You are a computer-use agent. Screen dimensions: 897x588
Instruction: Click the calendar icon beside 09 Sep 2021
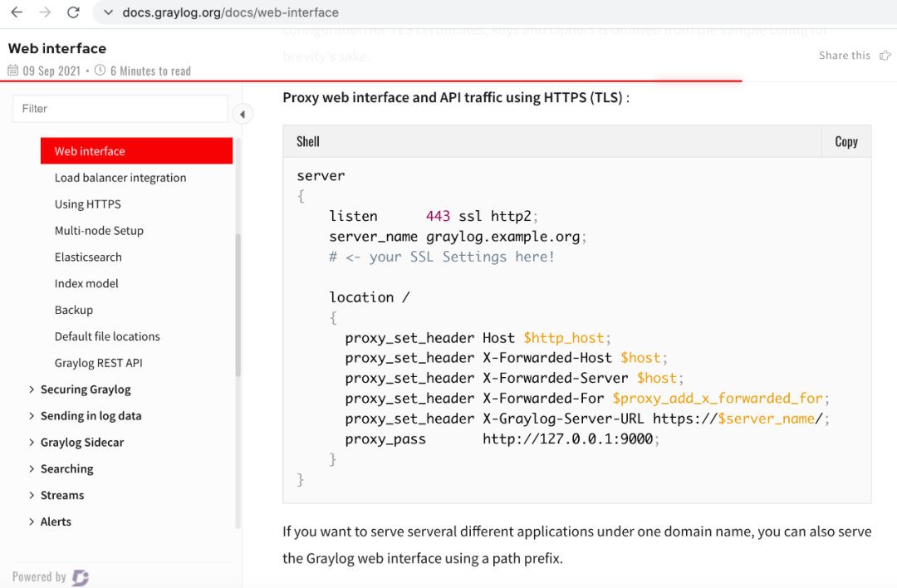pos(12,71)
